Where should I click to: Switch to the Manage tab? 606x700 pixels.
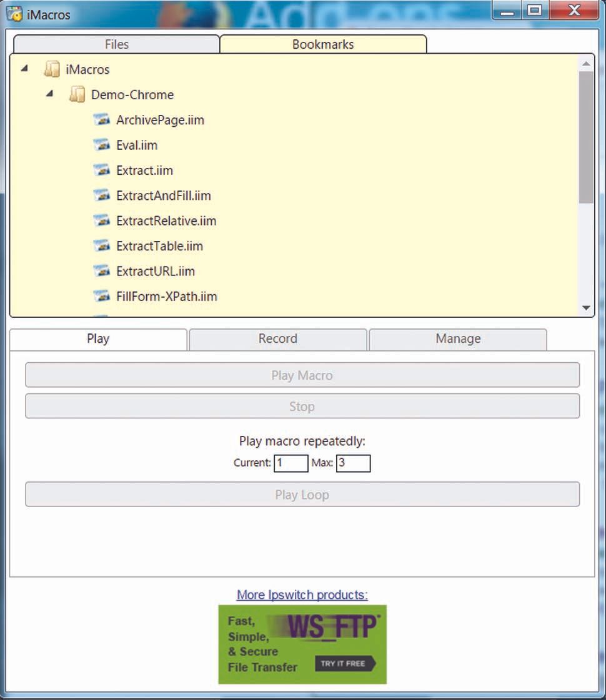[x=458, y=339]
